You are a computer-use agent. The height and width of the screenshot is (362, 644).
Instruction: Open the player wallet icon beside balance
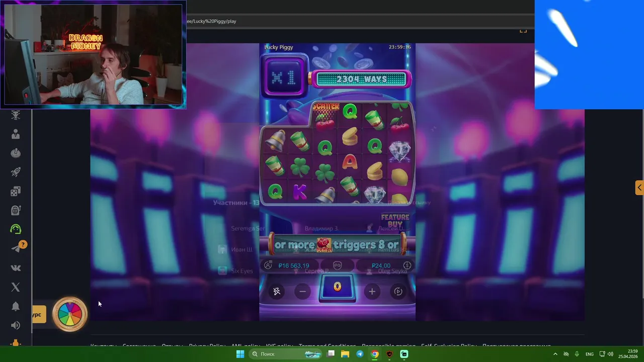click(268, 265)
